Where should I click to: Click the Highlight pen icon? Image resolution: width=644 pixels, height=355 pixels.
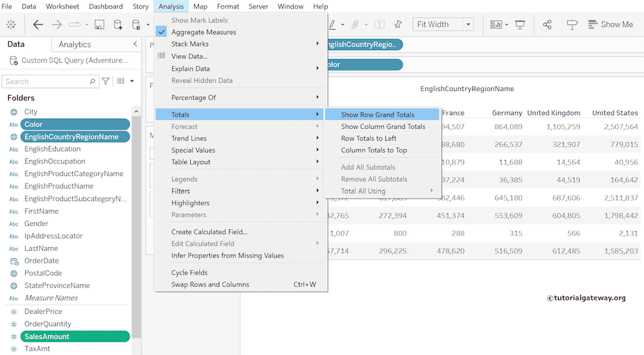[332, 25]
